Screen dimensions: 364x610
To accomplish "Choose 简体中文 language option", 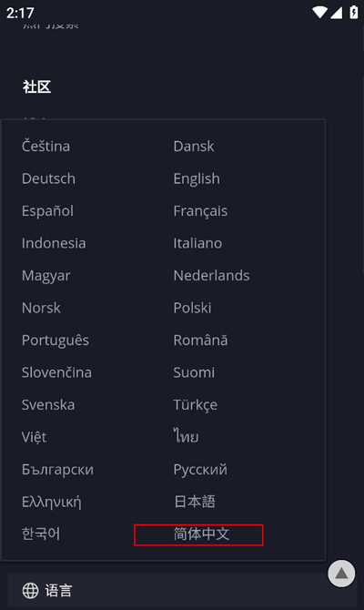I will (201, 534).
